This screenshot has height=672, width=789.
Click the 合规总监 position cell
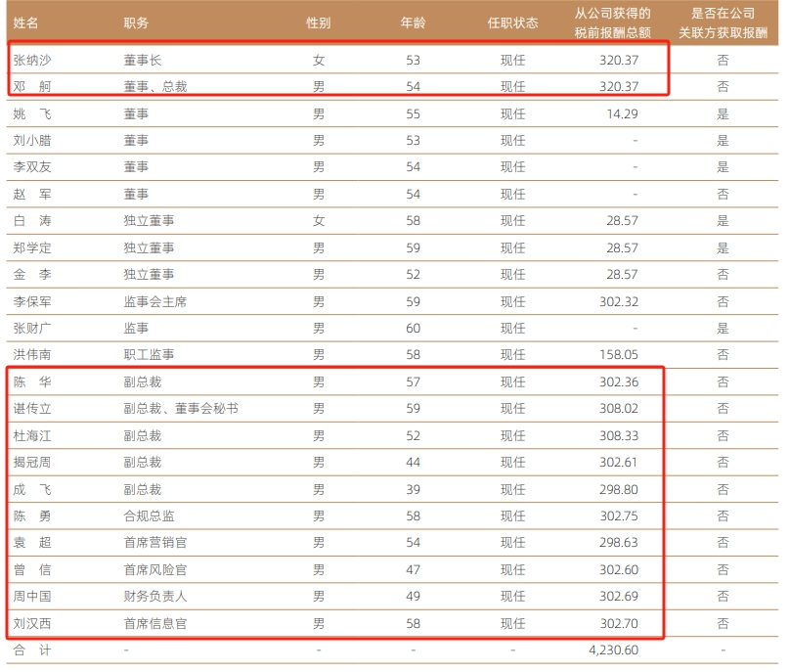[x=149, y=515]
